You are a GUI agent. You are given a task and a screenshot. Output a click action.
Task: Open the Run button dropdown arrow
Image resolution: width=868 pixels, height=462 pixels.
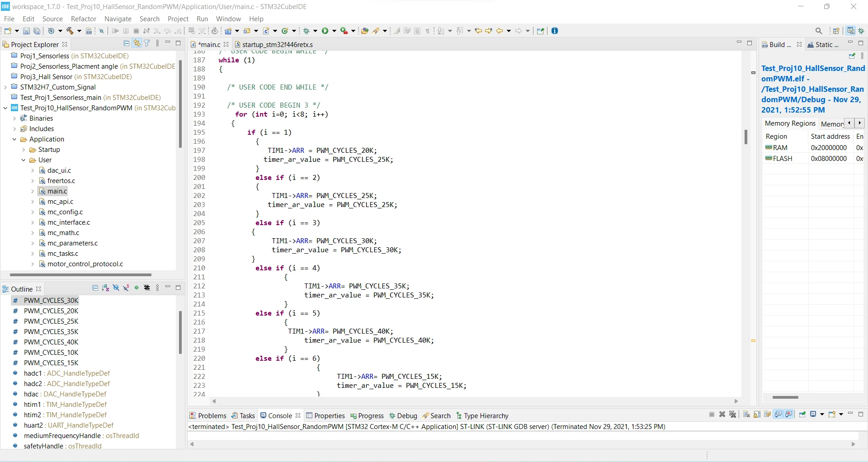coord(335,31)
